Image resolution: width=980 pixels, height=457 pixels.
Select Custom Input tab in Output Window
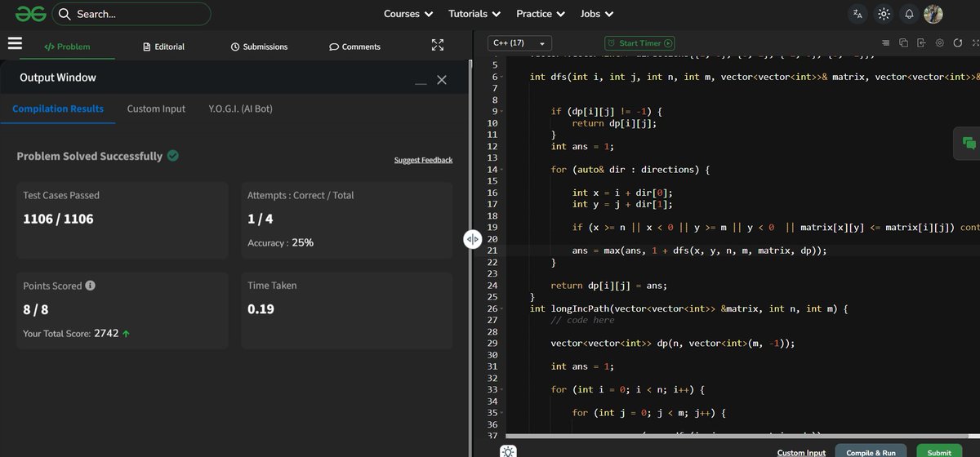[x=156, y=109]
